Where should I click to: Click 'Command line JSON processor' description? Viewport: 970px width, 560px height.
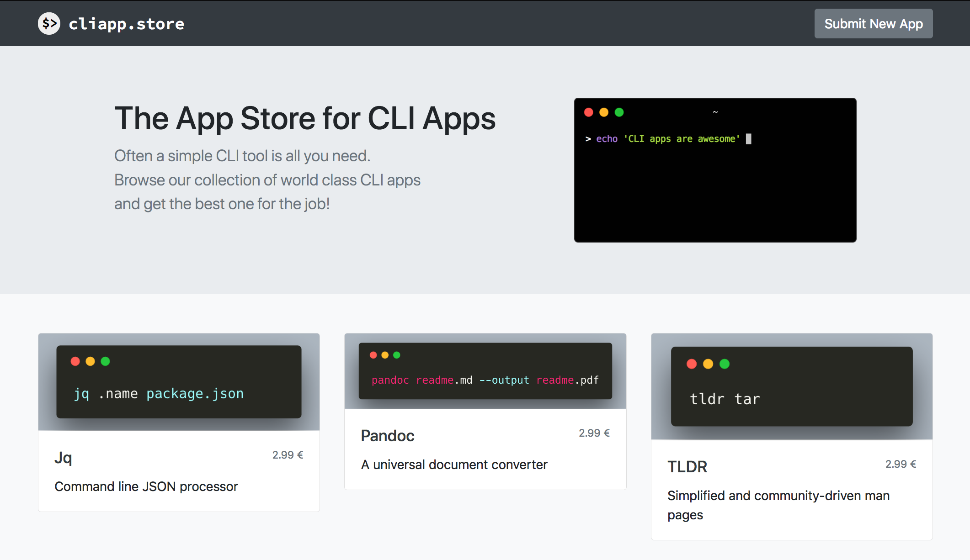(x=146, y=486)
